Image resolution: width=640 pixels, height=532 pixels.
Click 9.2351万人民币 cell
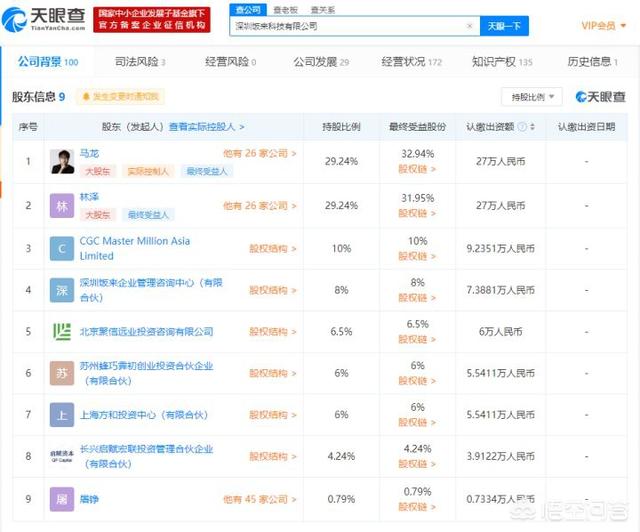coord(500,249)
